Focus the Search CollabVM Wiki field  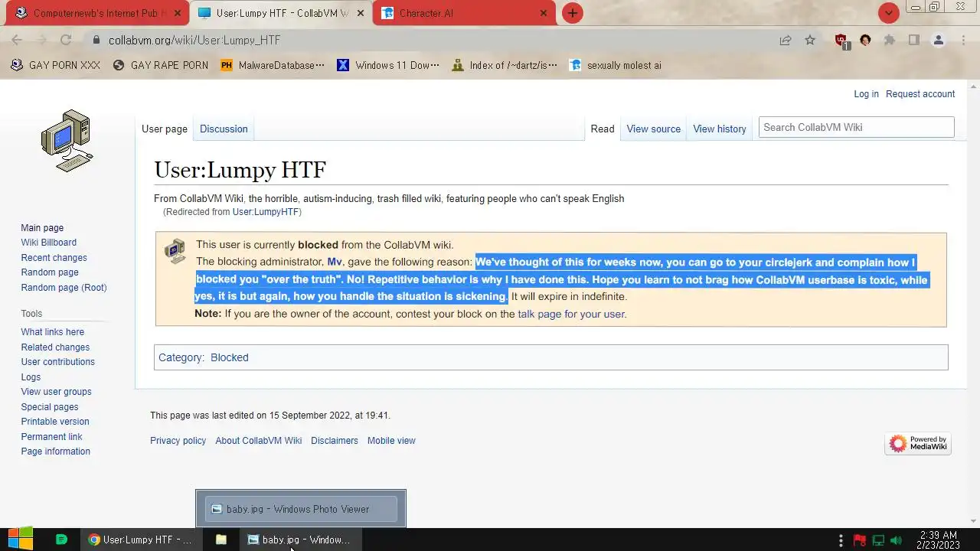[856, 127]
